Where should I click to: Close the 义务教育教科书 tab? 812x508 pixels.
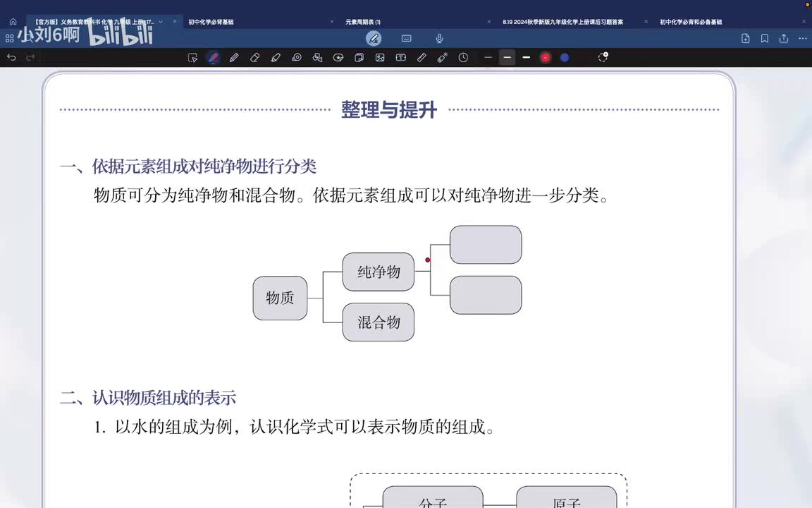click(175, 22)
